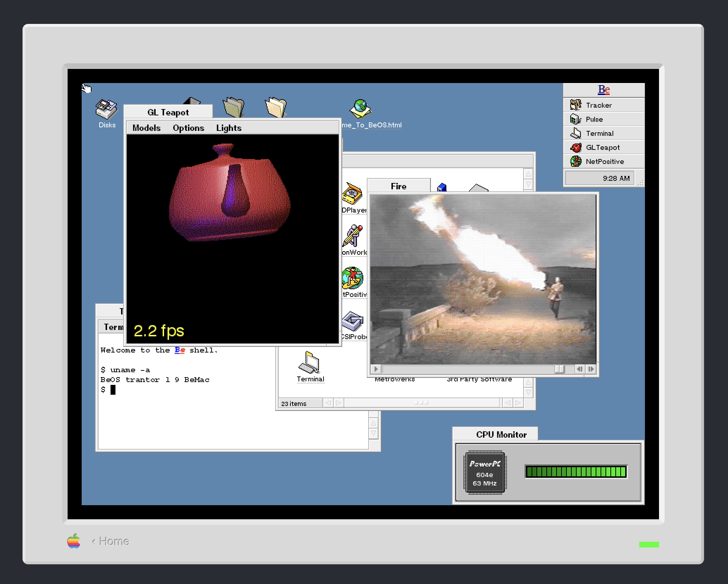Launch the Terminal icon in the Tracker window
The image size is (728, 584).
pyautogui.click(x=310, y=362)
